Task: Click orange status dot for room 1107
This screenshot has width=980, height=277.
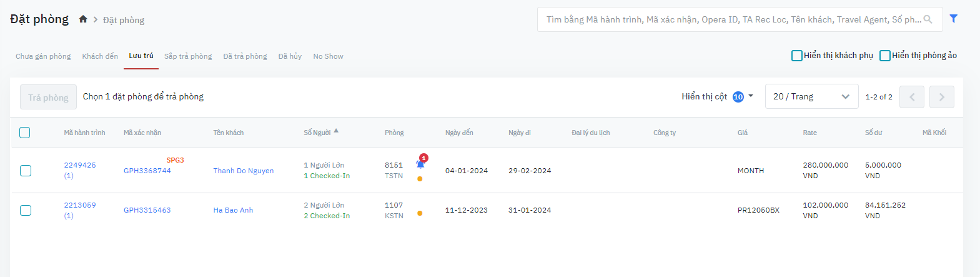Action: (420, 213)
